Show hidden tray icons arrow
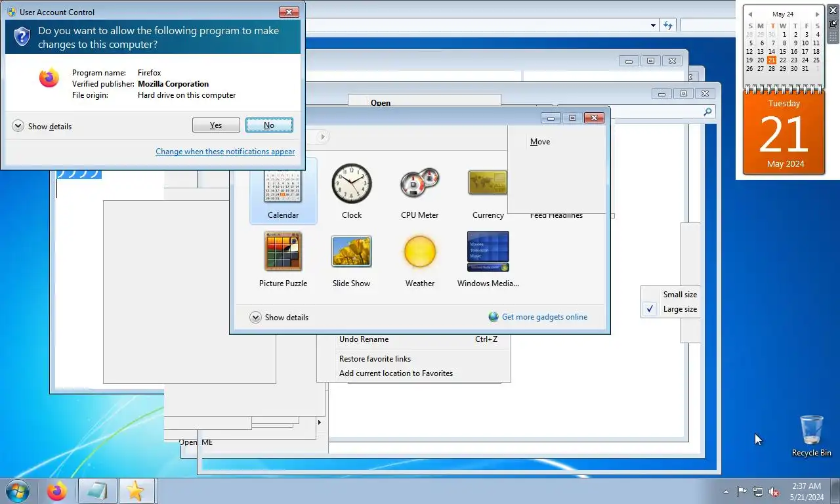This screenshot has width=840, height=504. (x=726, y=492)
